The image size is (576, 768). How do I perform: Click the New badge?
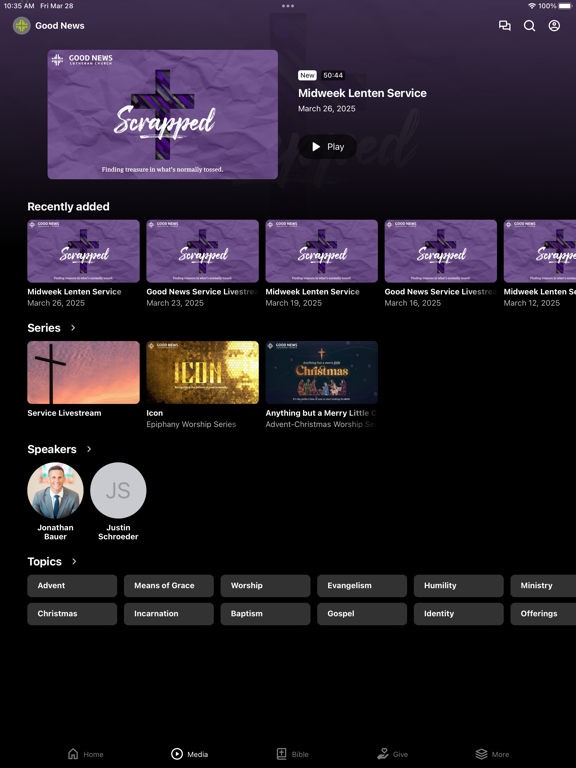tap(307, 75)
